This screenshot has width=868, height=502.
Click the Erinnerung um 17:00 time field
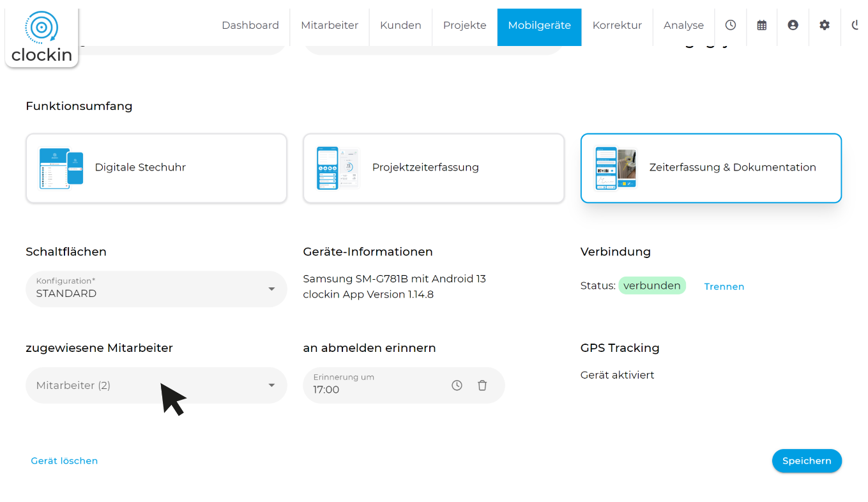pos(404,385)
